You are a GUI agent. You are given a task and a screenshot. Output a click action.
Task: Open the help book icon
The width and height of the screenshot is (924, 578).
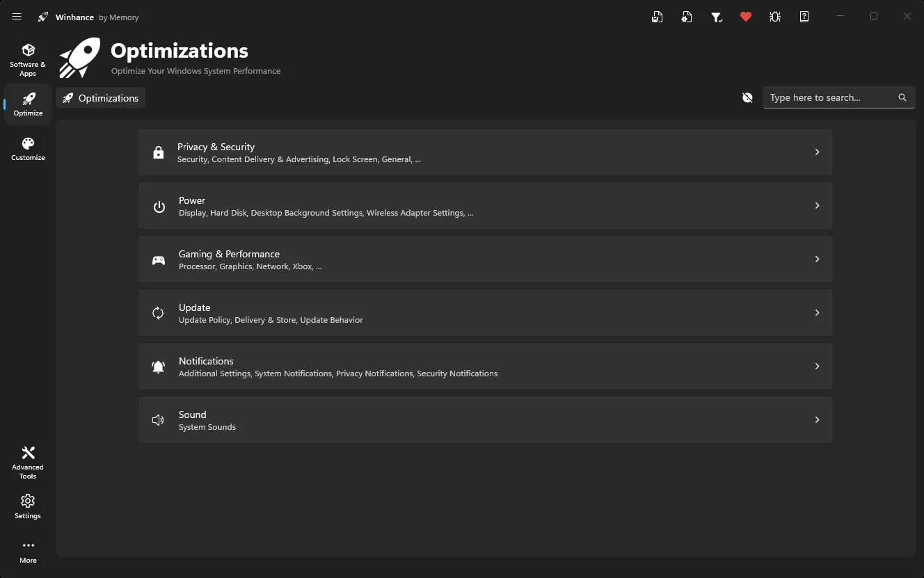point(804,17)
